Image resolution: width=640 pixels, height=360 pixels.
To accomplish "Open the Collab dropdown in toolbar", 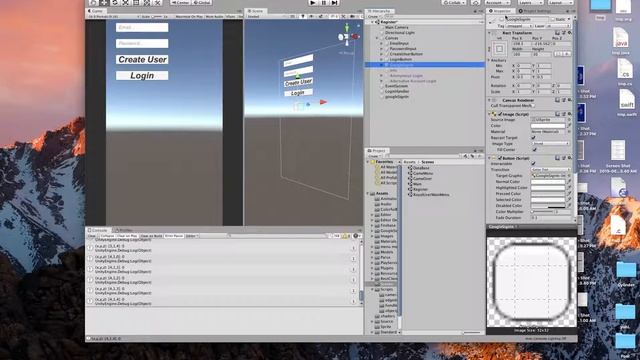I will point(453,2).
